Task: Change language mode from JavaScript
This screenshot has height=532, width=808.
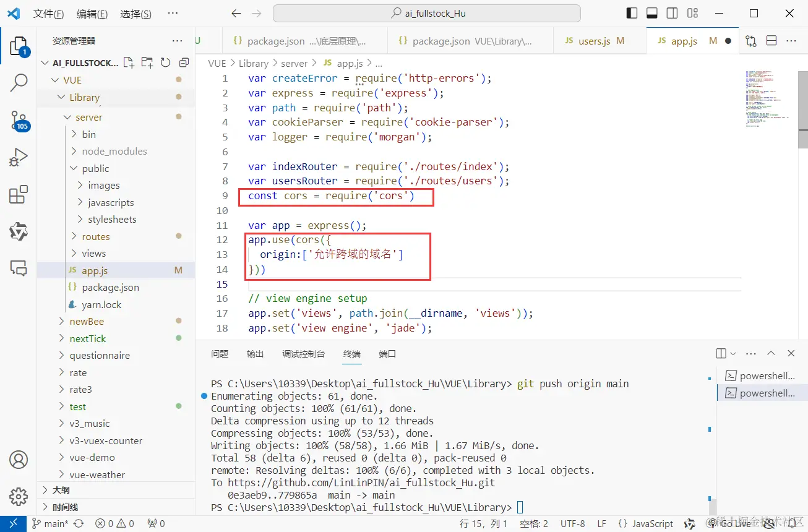Action: click(652, 523)
